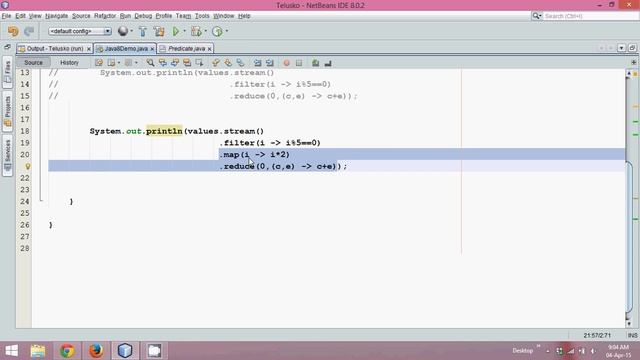
Task: Click the Debug Project icon
Action: (x=196, y=31)
